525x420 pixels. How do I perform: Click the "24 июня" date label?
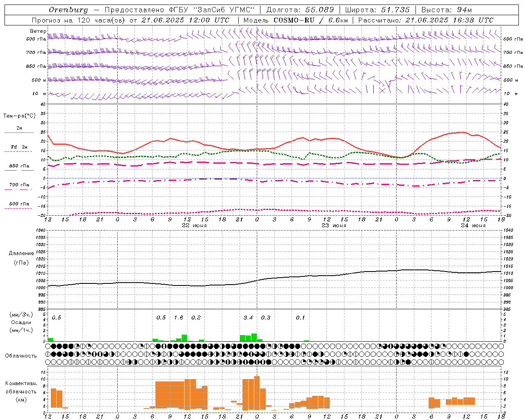pyautogui.click(x=473, y=226)
